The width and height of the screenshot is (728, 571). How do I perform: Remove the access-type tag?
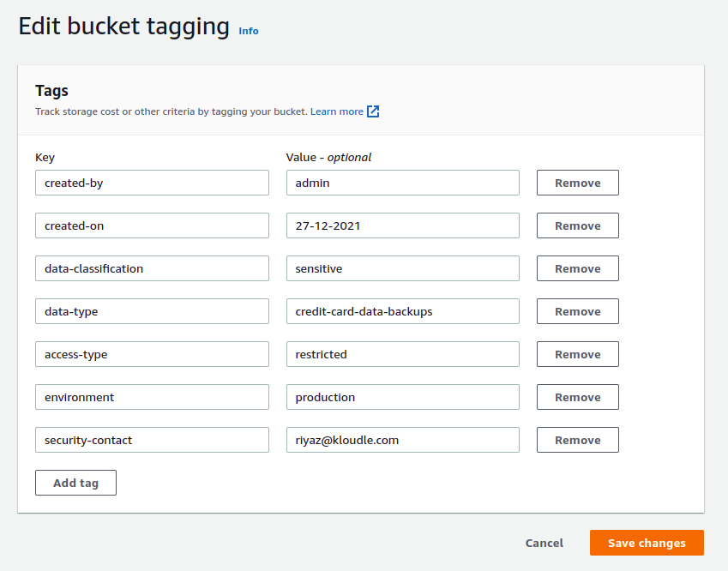[577, 354]
